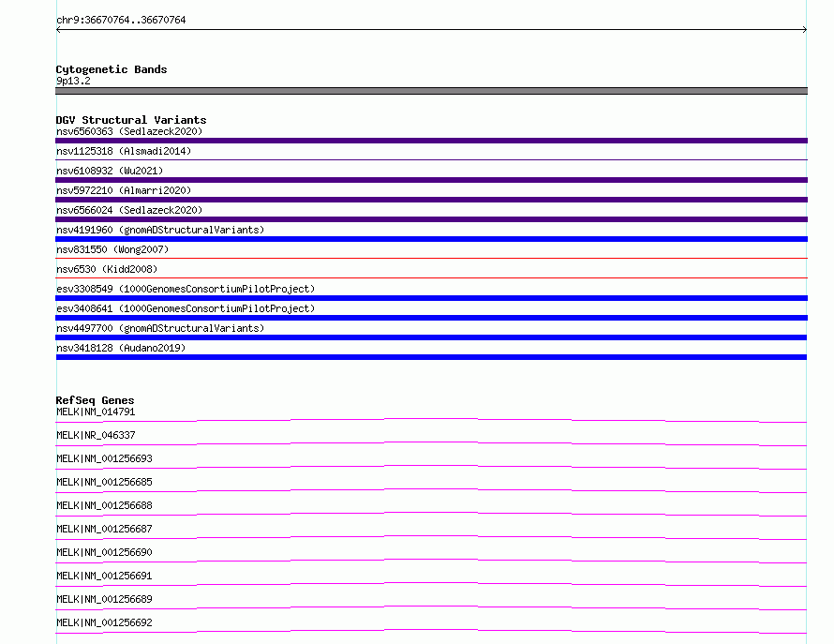Select transcript MELK|NR_046337
834x644 pixels.
(96, 435)
